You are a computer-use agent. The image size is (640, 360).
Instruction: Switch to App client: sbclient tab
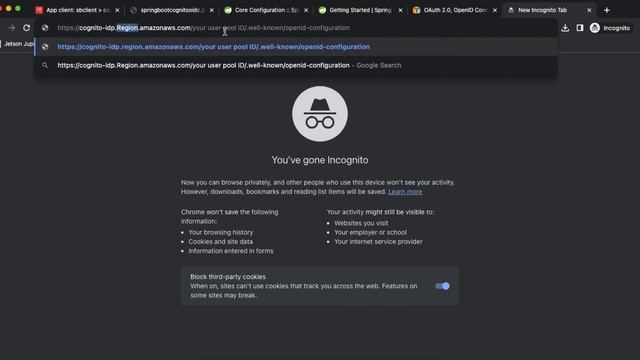[x=78, y=10]
